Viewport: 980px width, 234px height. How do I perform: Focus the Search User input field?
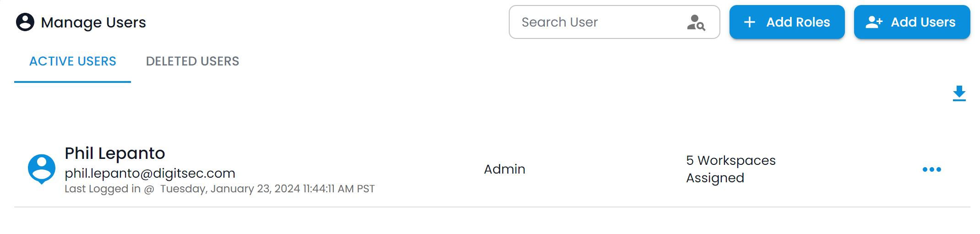(615, 22)
